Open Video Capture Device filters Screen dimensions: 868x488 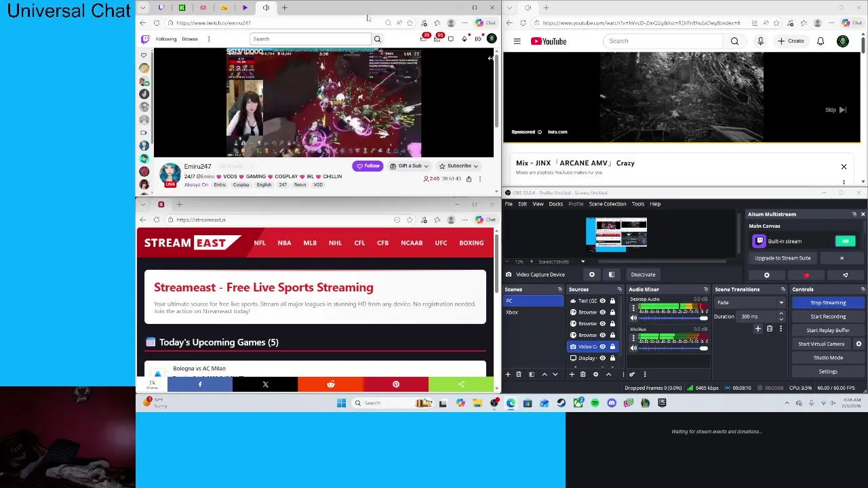612,274
